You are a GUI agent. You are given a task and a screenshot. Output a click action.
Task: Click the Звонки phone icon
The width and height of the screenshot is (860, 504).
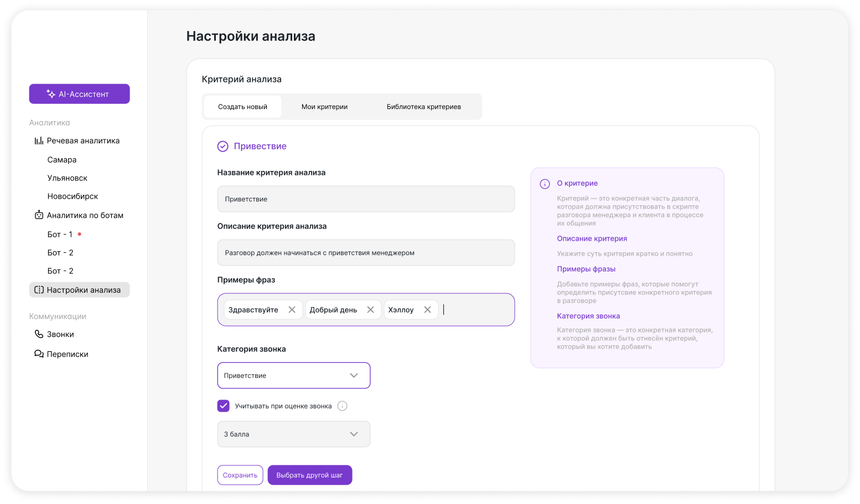click(x=39, y=334)
